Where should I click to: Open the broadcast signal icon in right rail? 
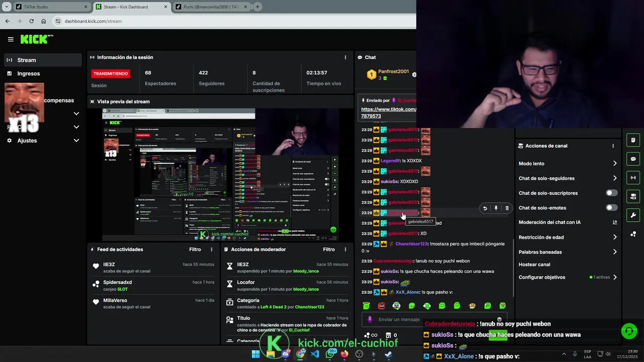(633, 177)
